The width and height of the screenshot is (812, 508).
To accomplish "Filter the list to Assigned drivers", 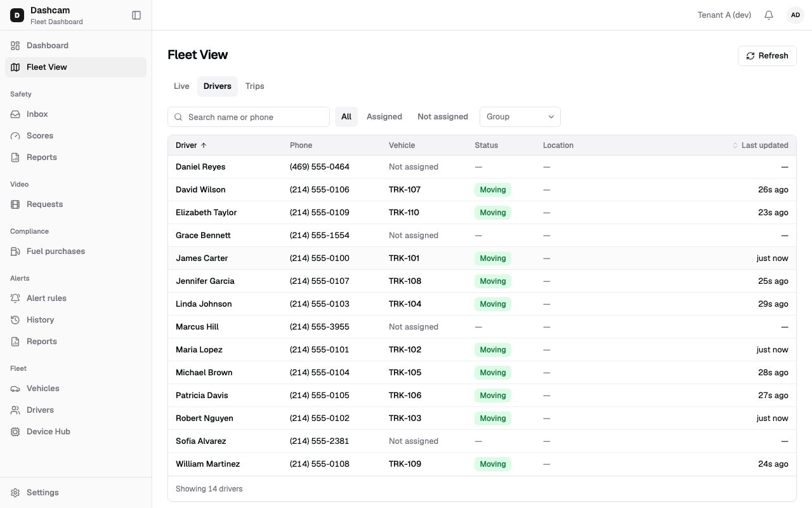I will [384, 117].
